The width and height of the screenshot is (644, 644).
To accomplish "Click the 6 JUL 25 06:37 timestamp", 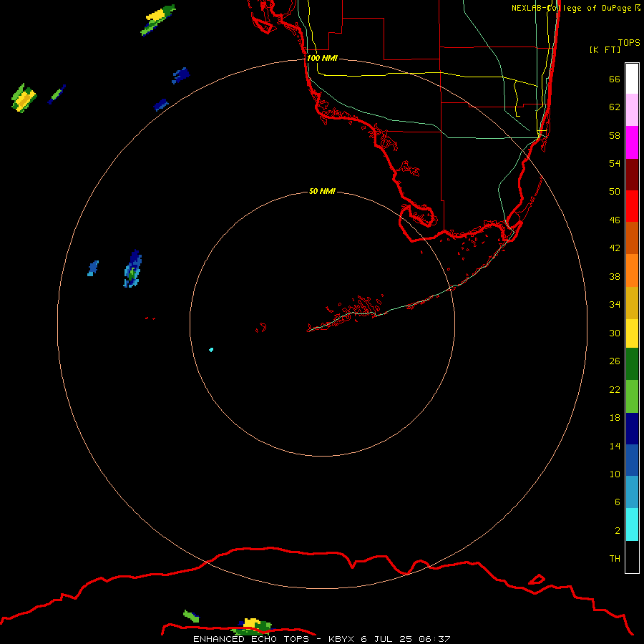I will (x=406, y=639).
